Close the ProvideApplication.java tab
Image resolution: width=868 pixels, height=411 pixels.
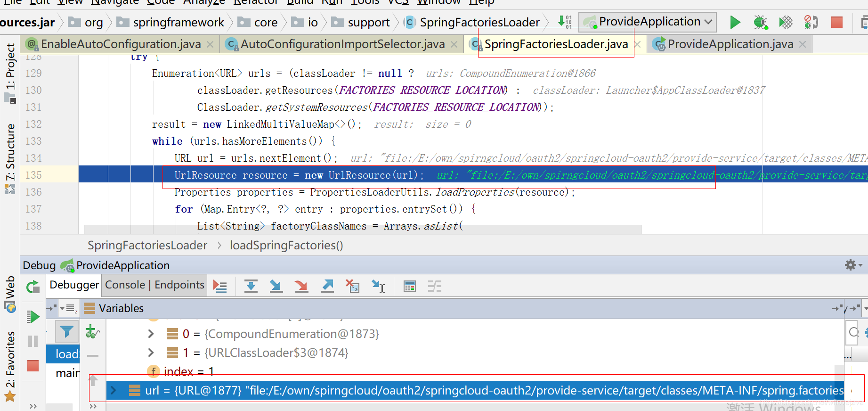[803, 44]
